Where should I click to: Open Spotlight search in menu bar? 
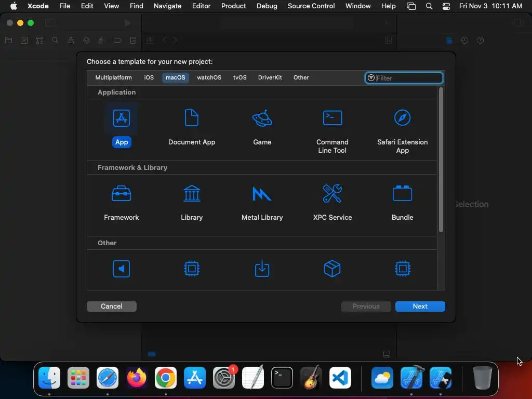coord(429,6)
